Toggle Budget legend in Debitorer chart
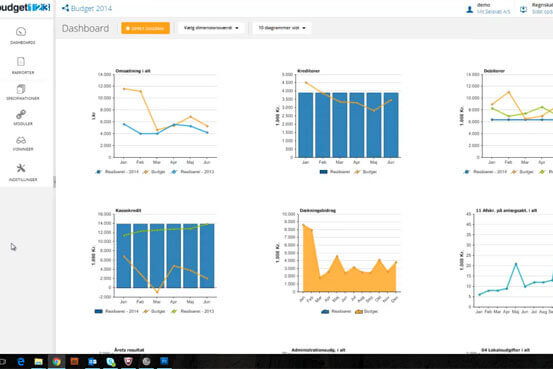This screenshot has height=369, width=553. (x=522, y=172)
